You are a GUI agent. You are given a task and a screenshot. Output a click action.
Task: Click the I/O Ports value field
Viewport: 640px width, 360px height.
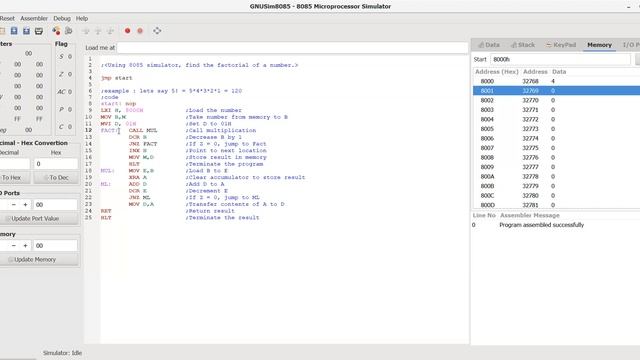pos(55,204)
